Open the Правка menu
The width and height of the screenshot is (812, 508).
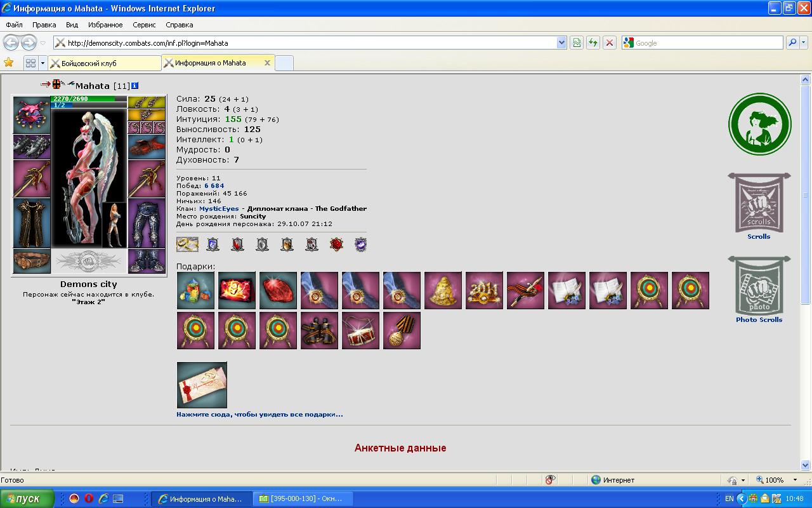pos(44,25)
